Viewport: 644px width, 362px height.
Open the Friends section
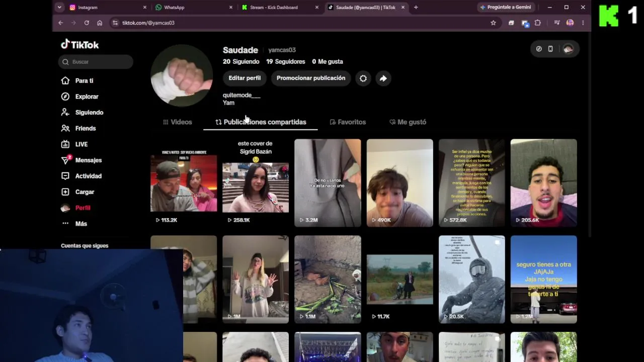85,128
